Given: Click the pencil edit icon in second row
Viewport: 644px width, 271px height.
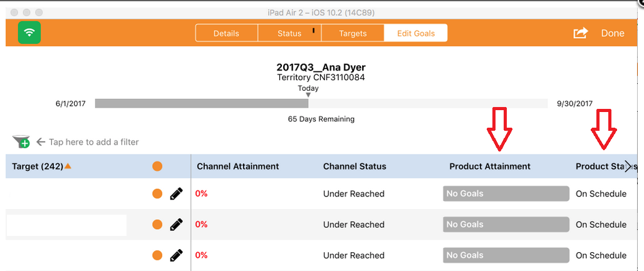Looking at the screenshot, I should point(177,225).
